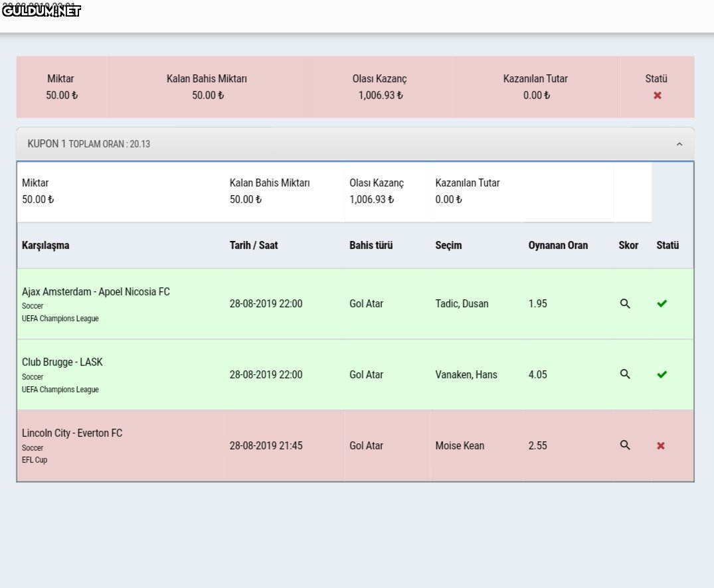
Task: Open score details for Club Brugge - LASK
Action: pyautogui.click(x=624, y=374)
